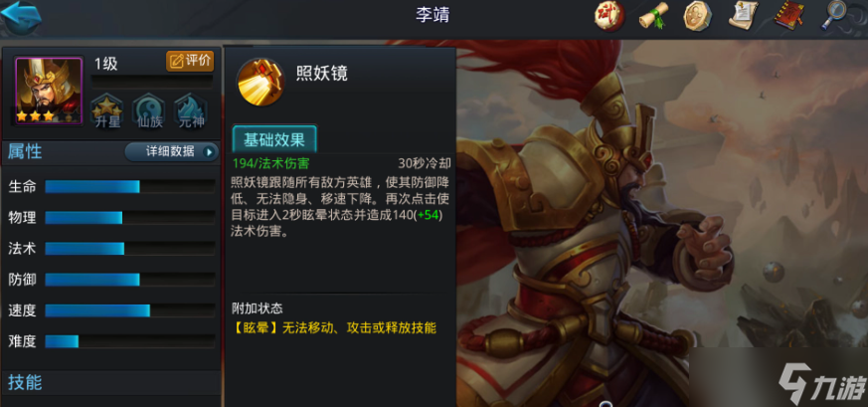This screenshot has height=407, width=868.
Task: Open the pinned parchment note icon
Action: point(743,16)
